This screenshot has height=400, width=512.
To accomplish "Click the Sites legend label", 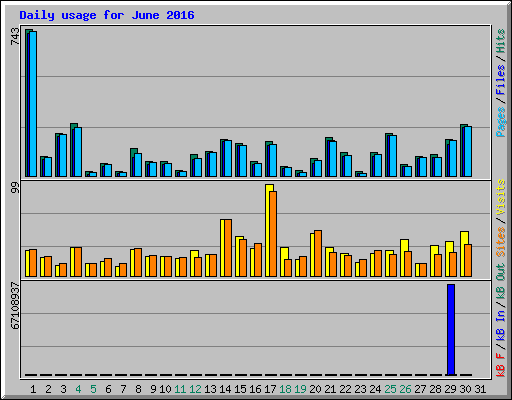I will [x=501, y=242].
